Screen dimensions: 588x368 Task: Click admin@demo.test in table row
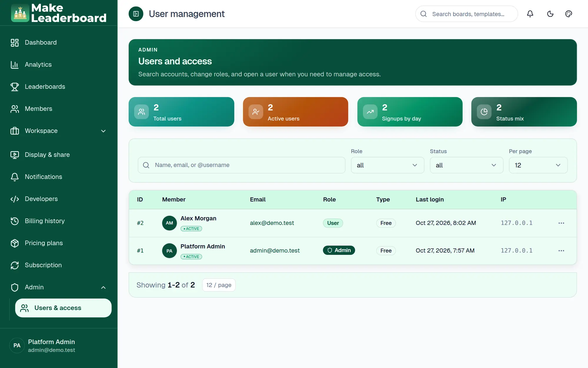[x=275, y=251]
